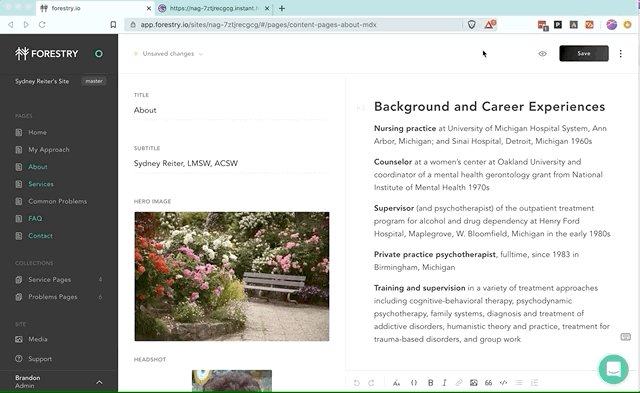Click the bold text Private practice psychotherapist

click(x=435, y=254)
